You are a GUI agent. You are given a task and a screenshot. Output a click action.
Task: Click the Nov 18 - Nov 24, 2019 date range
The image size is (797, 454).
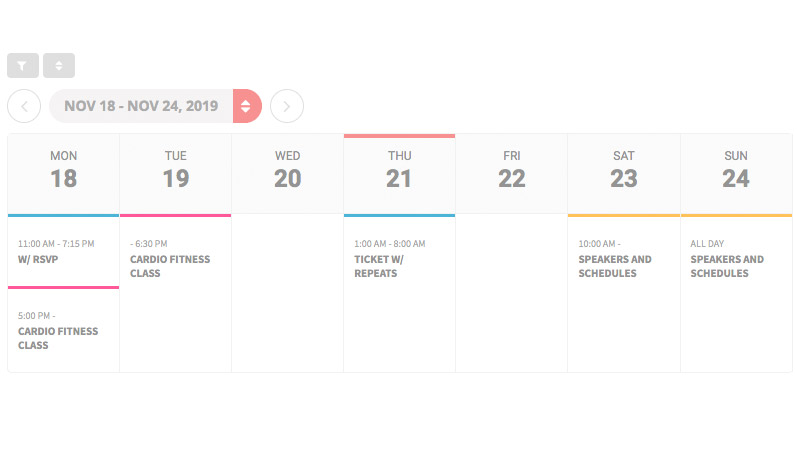pyautogui.click(x=141, y=106)
